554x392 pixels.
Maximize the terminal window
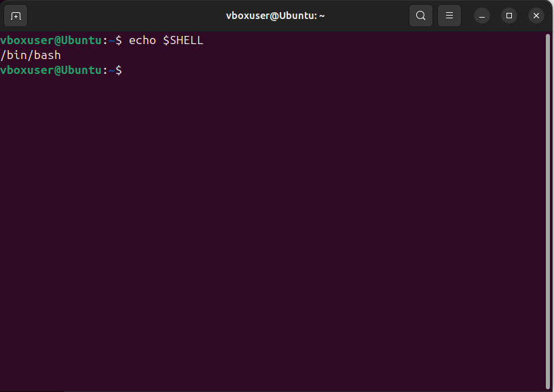[x=509, y=16]
